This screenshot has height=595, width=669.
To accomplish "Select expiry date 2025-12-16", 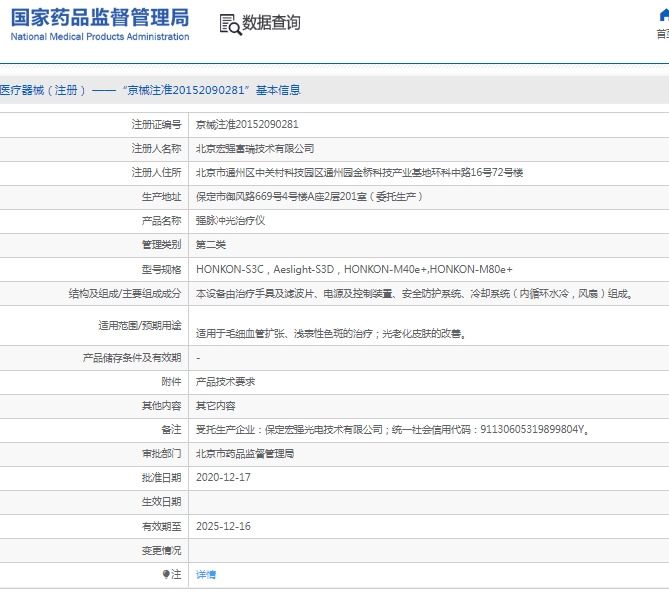I will click(x=223, y=526).
